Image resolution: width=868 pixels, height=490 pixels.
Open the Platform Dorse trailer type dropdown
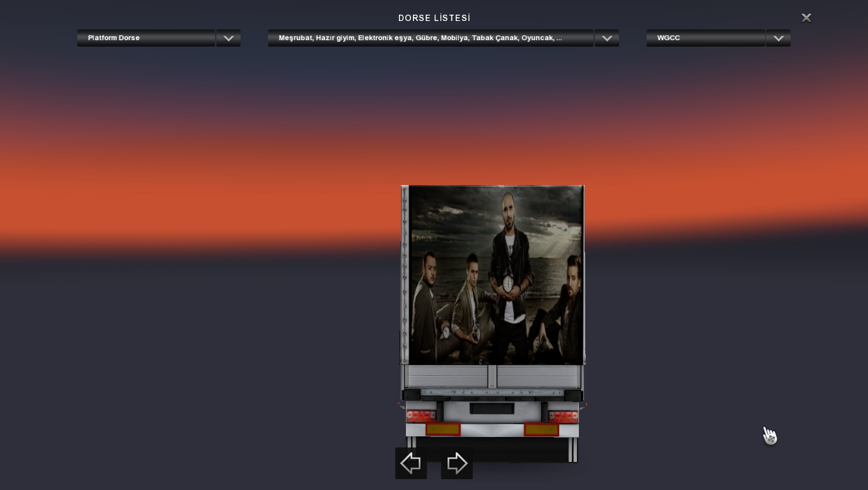(x=146, y=38)
